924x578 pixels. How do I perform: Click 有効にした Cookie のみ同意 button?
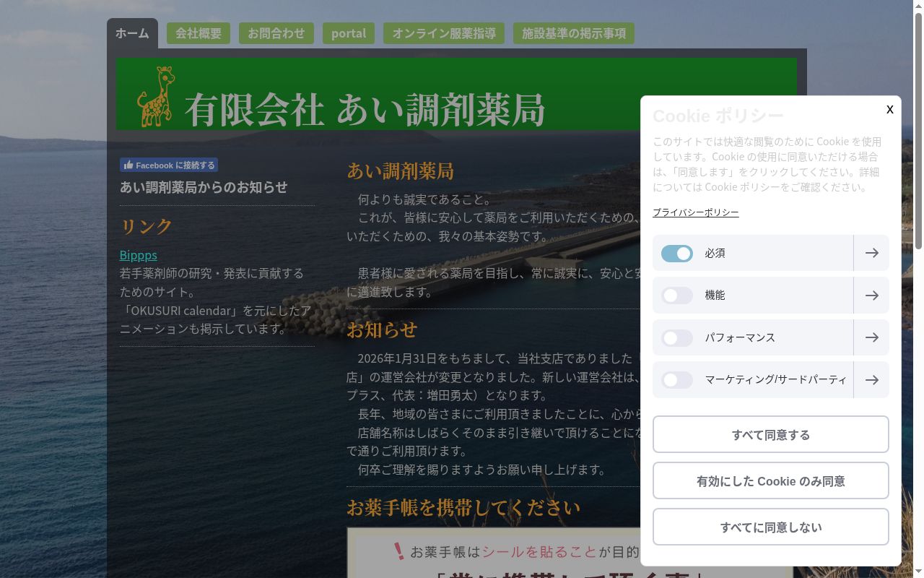[771, 480]
